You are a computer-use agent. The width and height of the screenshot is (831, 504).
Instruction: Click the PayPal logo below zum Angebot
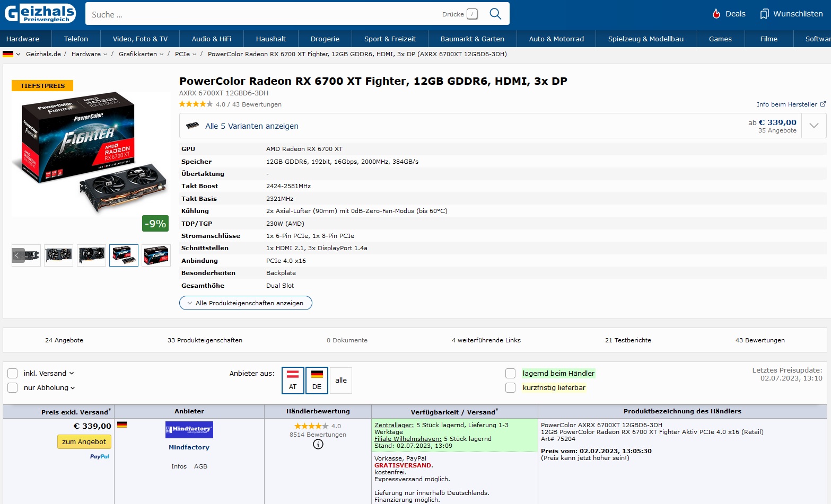pos(100,456)
